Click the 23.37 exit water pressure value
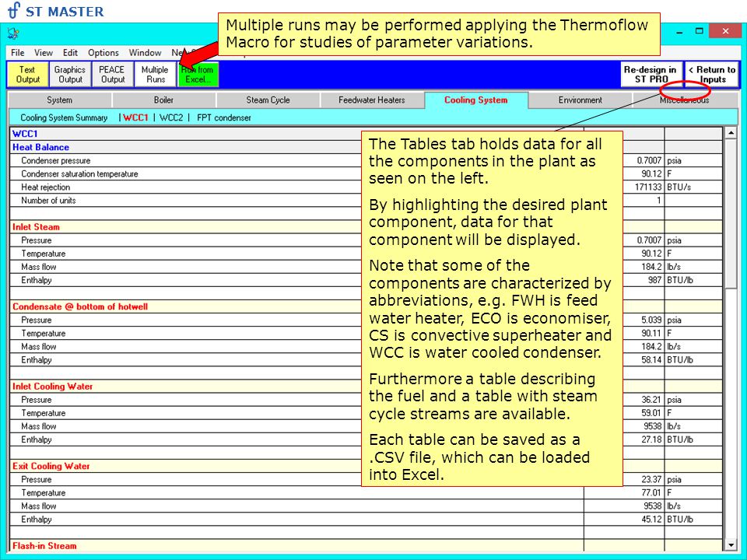The image size is (747, 560). pos(652,480)
